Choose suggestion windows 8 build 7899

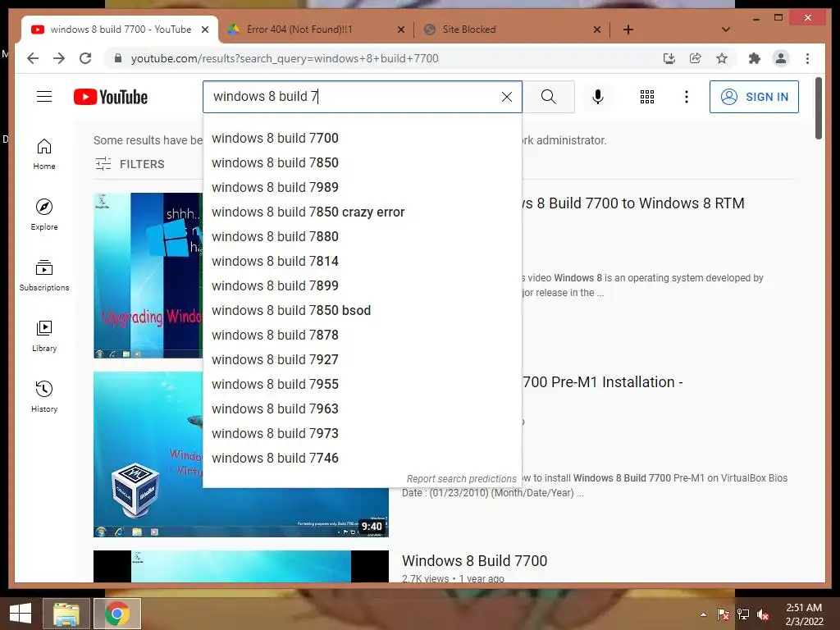[x=362, y=286]
